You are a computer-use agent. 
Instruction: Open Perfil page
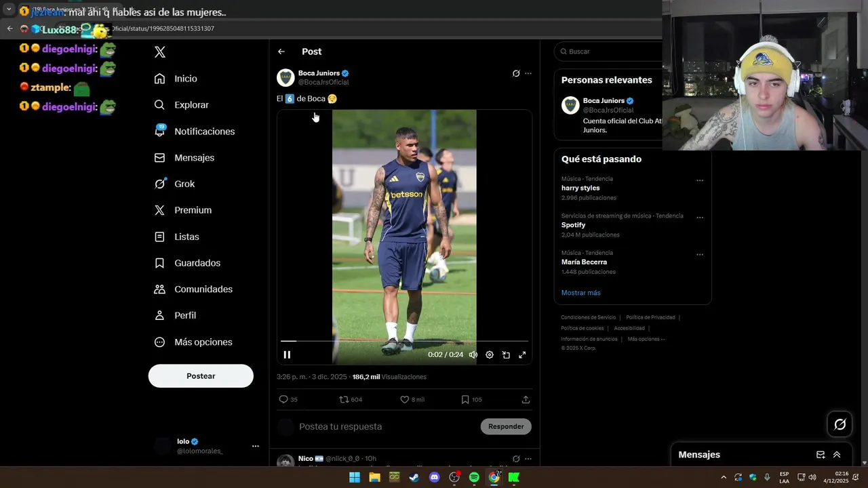point(175,315)
